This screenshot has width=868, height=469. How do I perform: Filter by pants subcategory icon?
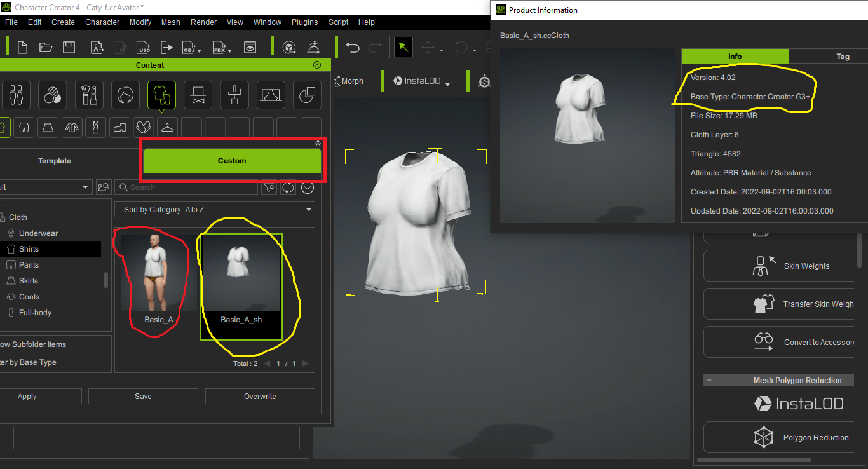click(x=24, y=127)
